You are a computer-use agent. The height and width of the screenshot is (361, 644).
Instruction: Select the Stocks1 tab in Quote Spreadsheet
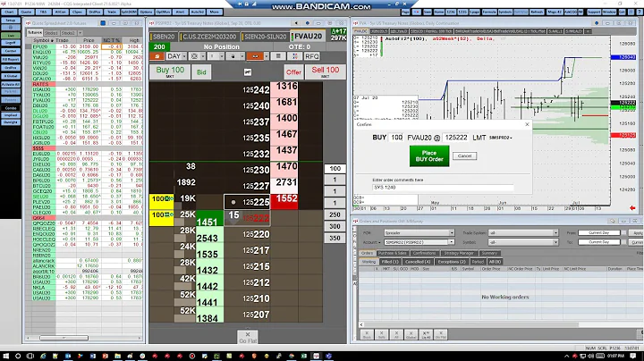(x=51, y=33)
